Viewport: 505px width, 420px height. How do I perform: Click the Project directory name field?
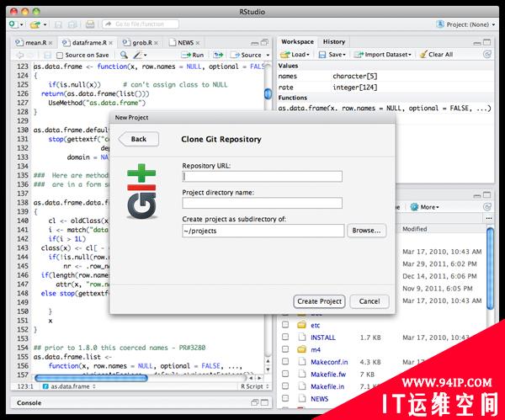(x=262, y=203)
